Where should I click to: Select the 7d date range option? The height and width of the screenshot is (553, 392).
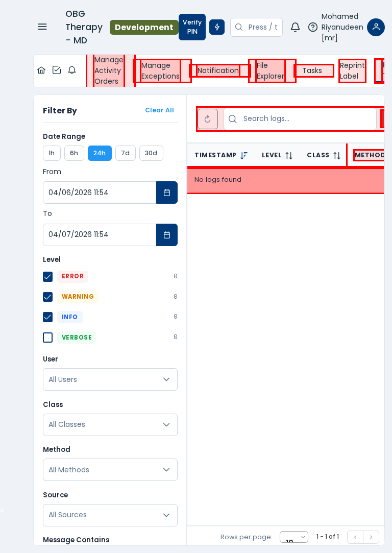point(125,153)
